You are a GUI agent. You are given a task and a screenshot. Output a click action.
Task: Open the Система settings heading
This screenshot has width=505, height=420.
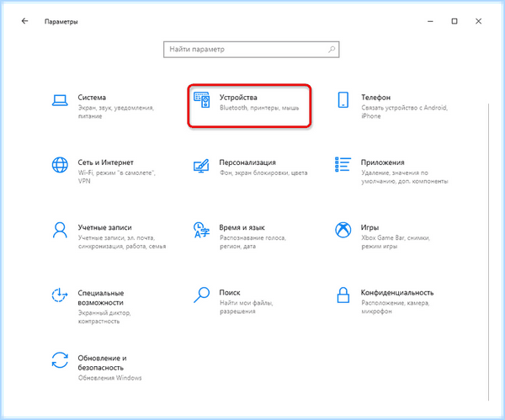click(92, 98)
